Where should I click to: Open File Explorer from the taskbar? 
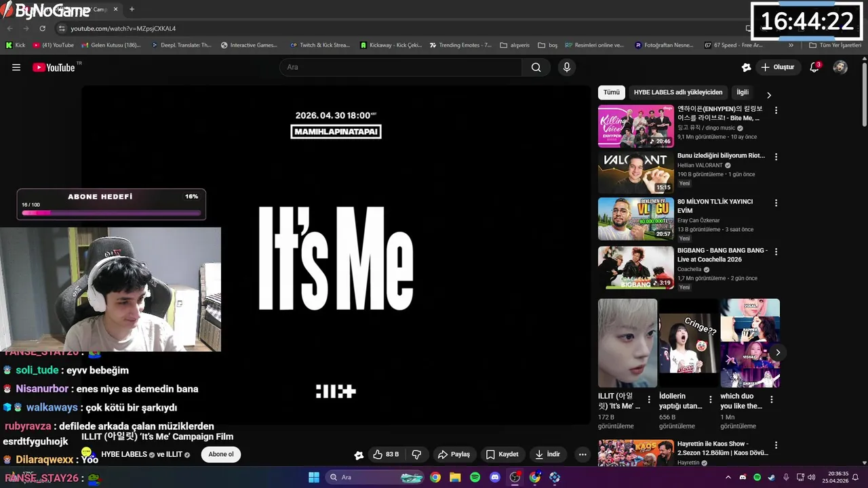pyautogui.click(x=455, y=477)
